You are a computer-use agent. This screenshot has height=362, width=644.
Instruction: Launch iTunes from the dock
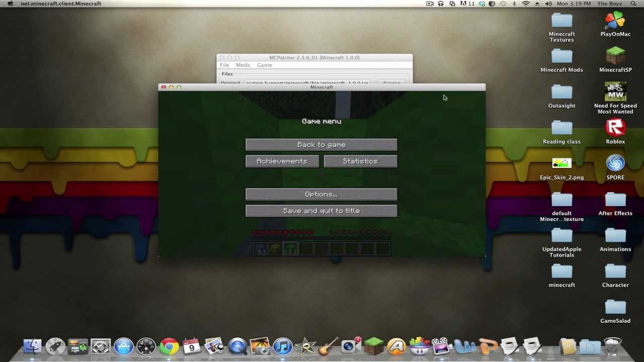pos(283,346)
